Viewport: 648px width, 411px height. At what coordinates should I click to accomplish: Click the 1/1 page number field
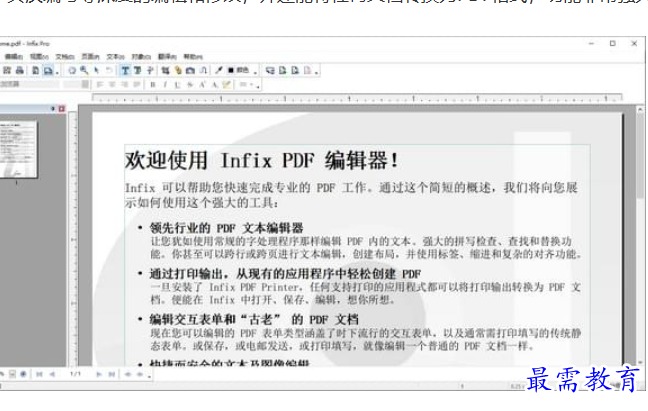[x=75, y=374]
